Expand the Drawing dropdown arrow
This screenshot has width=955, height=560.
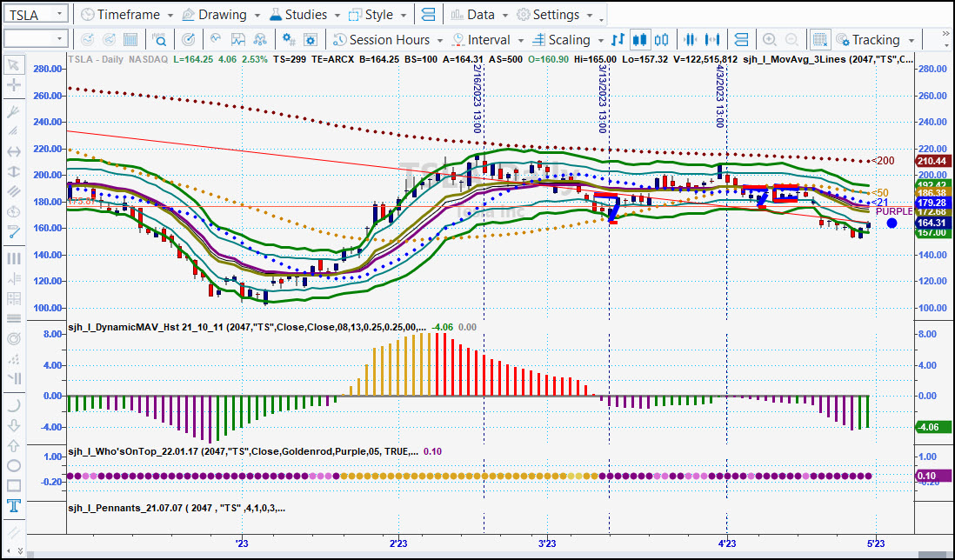257,16
